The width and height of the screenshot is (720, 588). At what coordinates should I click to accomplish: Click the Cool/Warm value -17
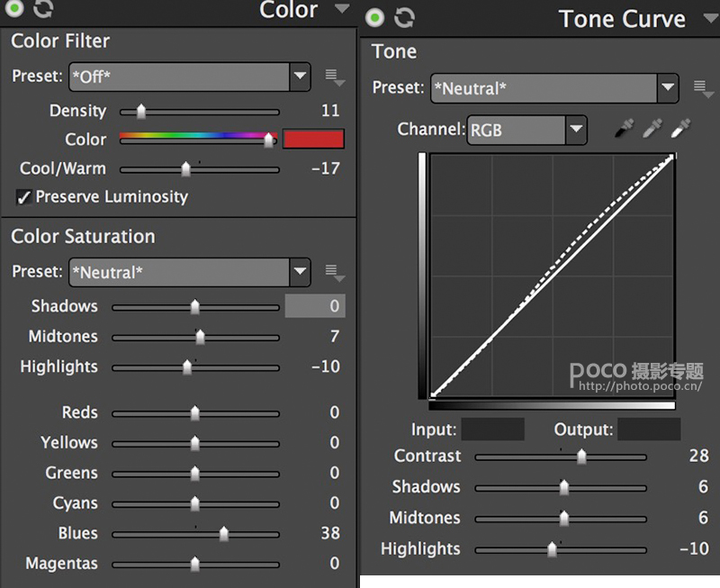point(326,168)
